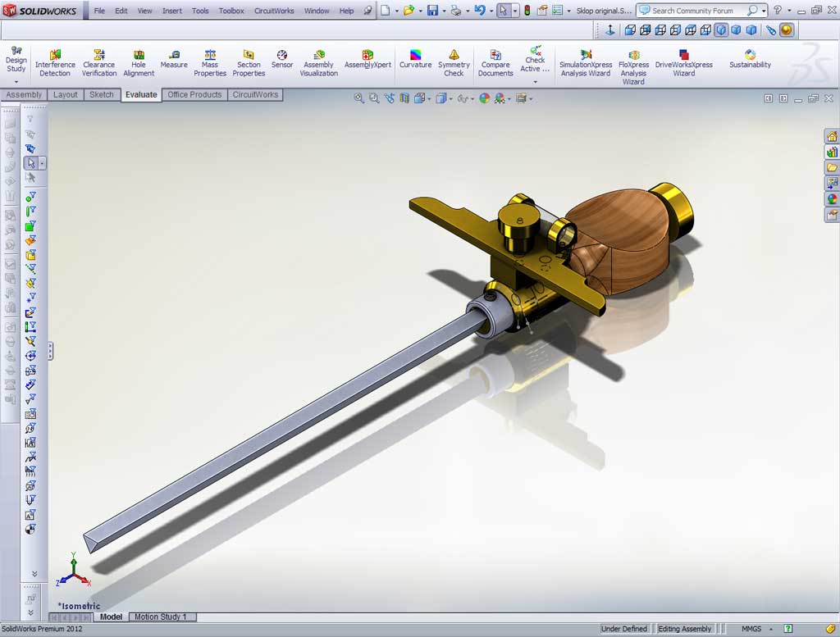Image resolution: width=840 pixels, height=637 pixels.
Task: Open Sustainability tool
Action: point(750,59)
